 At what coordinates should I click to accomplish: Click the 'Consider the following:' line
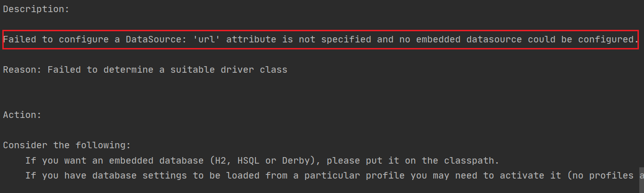pos(67,145)
